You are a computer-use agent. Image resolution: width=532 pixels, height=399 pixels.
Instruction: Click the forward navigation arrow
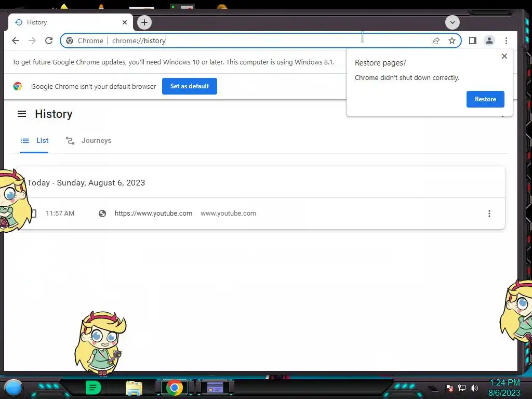click(x=32, y=41)
